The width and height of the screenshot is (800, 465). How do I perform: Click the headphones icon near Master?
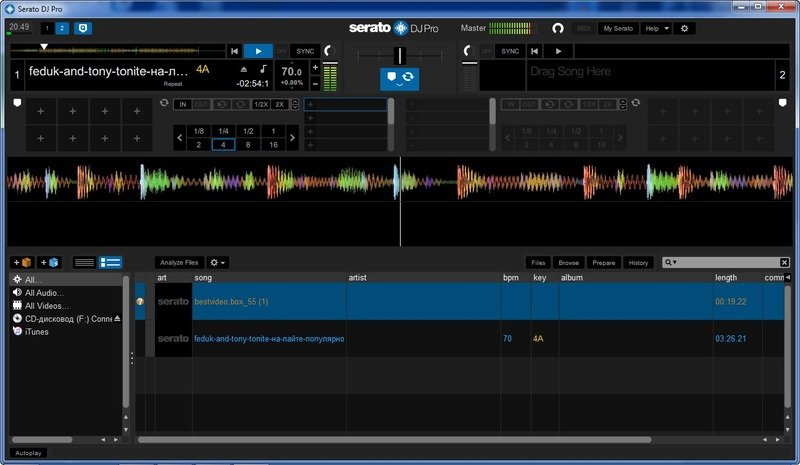click(558, 28)
